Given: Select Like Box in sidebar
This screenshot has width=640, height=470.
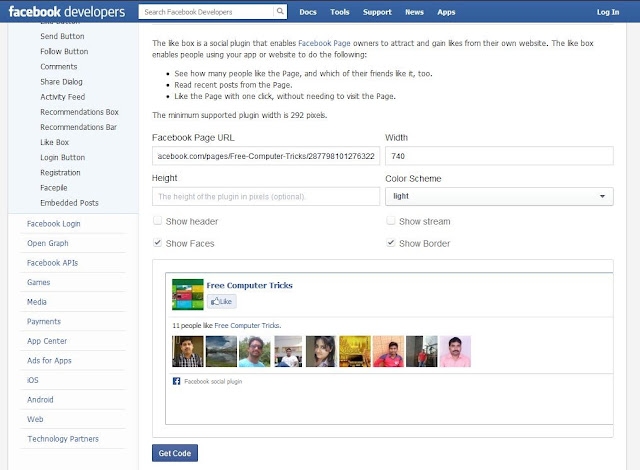Looking at the screenshot, I should [54, 142].
